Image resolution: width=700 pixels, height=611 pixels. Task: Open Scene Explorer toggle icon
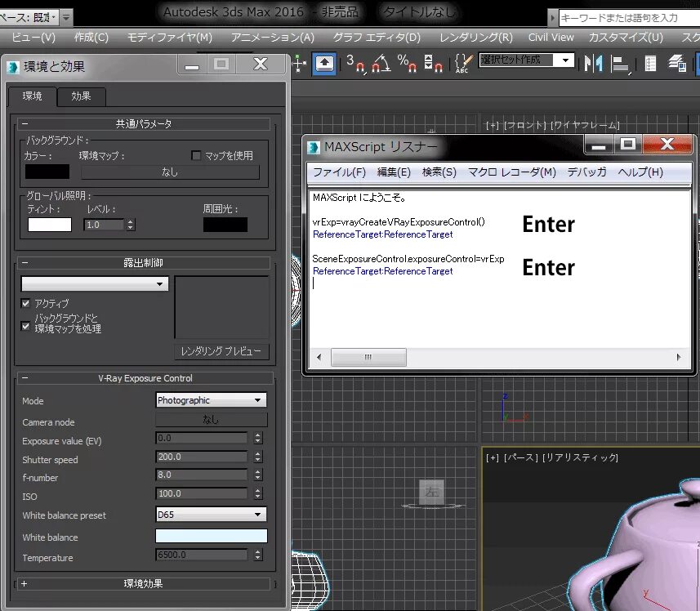[650, 64]
